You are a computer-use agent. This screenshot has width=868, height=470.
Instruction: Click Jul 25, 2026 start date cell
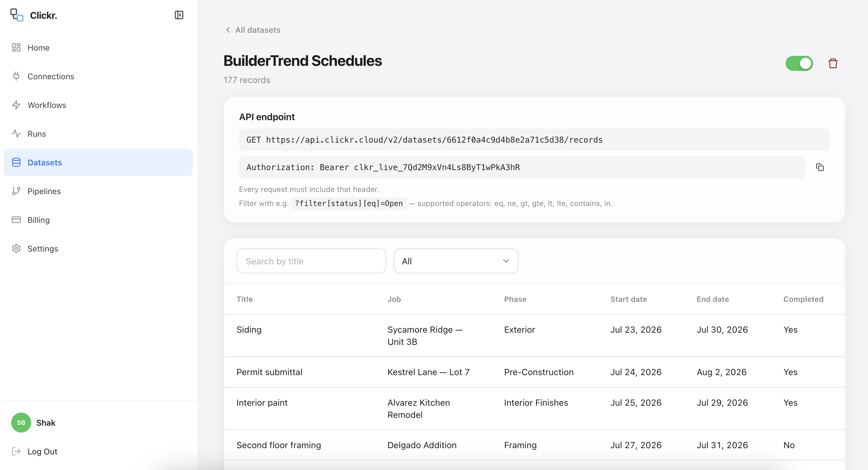click(636, 403)
